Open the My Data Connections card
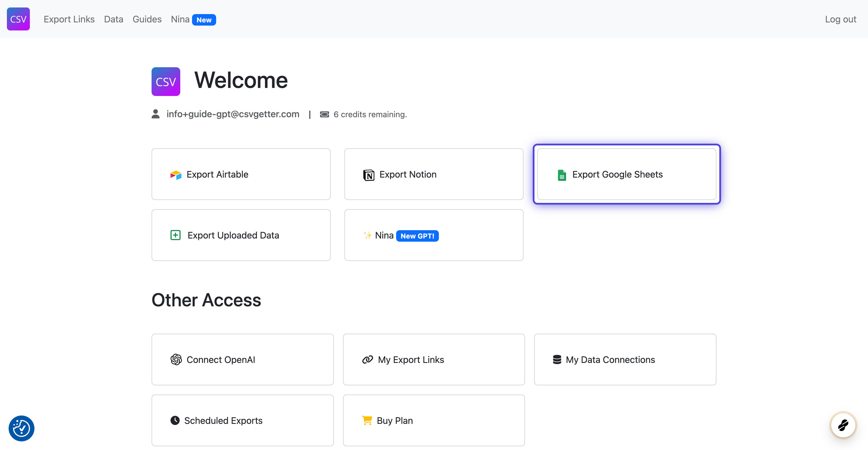 pyautogui.click(x=625, y=359)
